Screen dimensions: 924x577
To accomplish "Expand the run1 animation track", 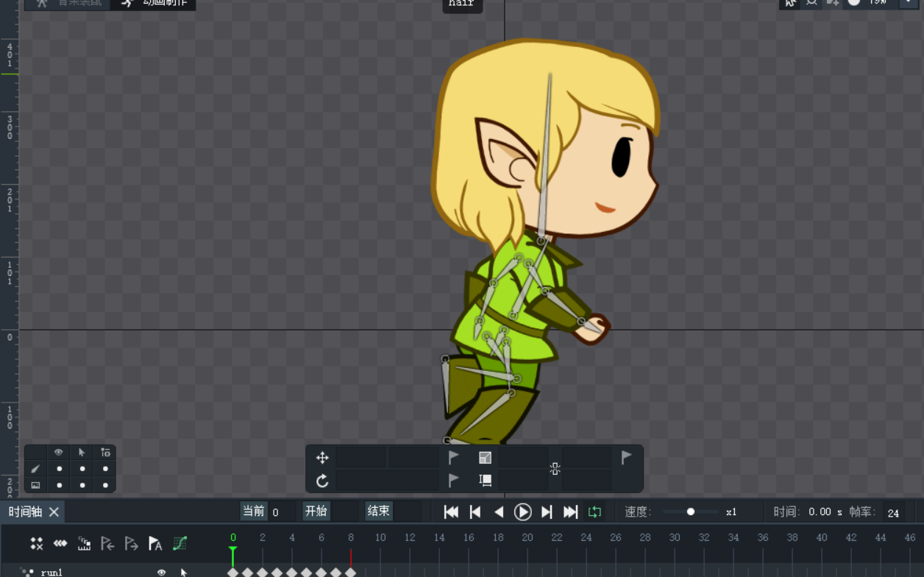I will (27, 572).
